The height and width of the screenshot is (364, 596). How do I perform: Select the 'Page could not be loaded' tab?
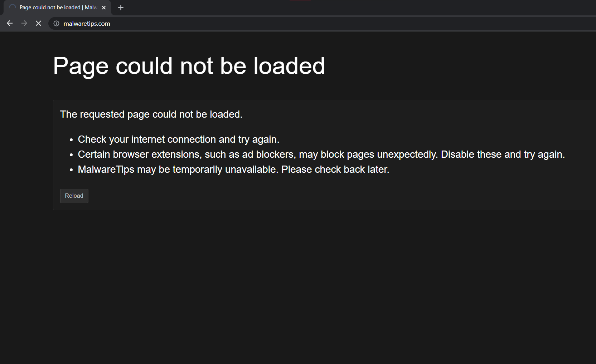pos(57,8)
